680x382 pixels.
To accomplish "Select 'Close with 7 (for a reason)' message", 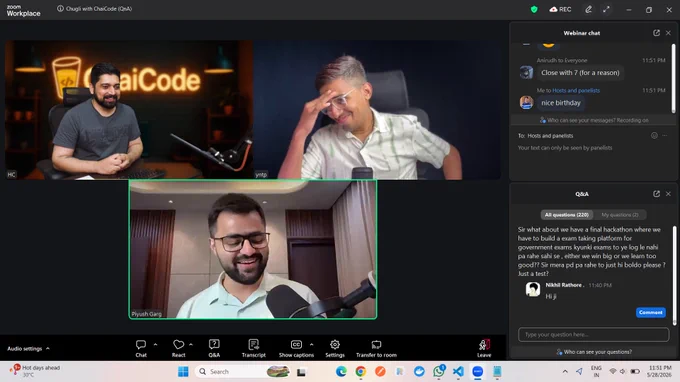I will [580, 72].
